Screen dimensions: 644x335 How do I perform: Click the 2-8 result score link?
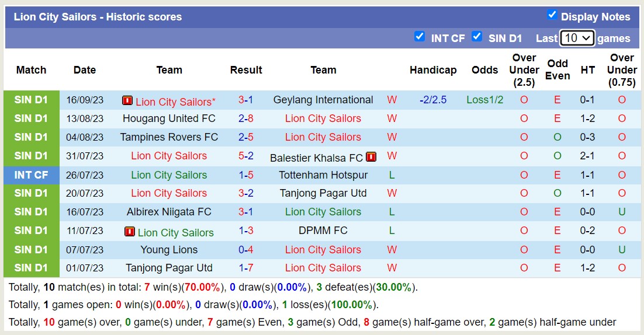click(246, 118)
